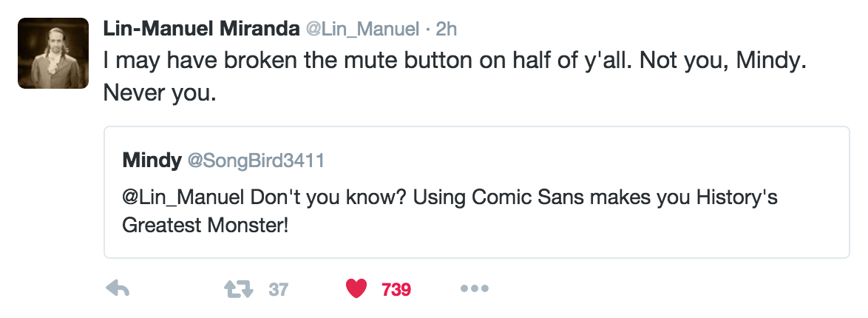Click the retweet count 37
This screenshot has width=868, height=318.
pos(278,289)
